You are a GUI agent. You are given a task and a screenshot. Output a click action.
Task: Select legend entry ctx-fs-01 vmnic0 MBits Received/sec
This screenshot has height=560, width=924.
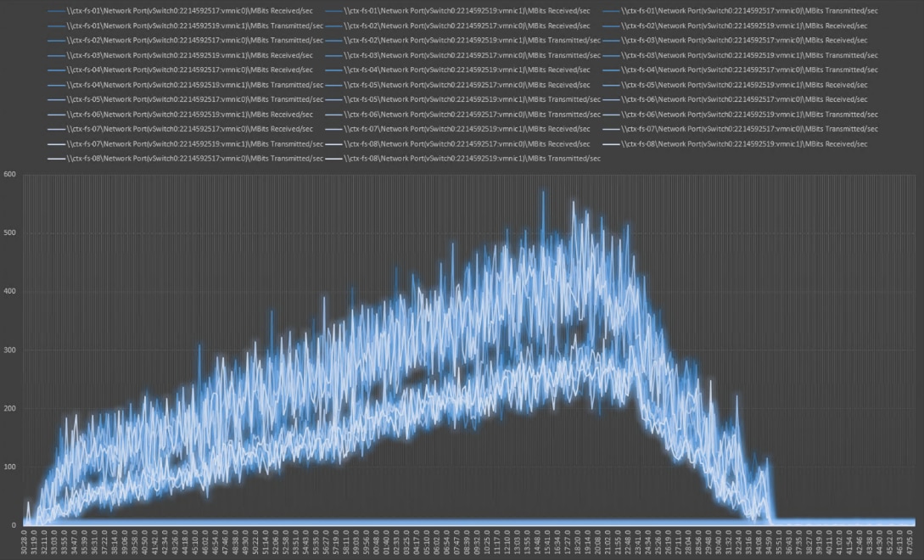[x=181, y=11]
